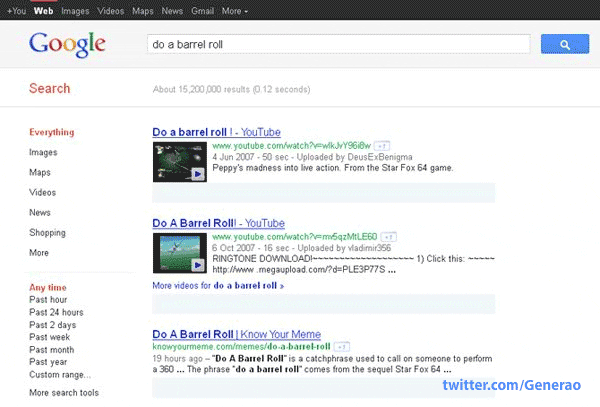The width and height of the screenshot is (600, 407).
Task: Limit results to Past week
Action: (x=50, y=337)
